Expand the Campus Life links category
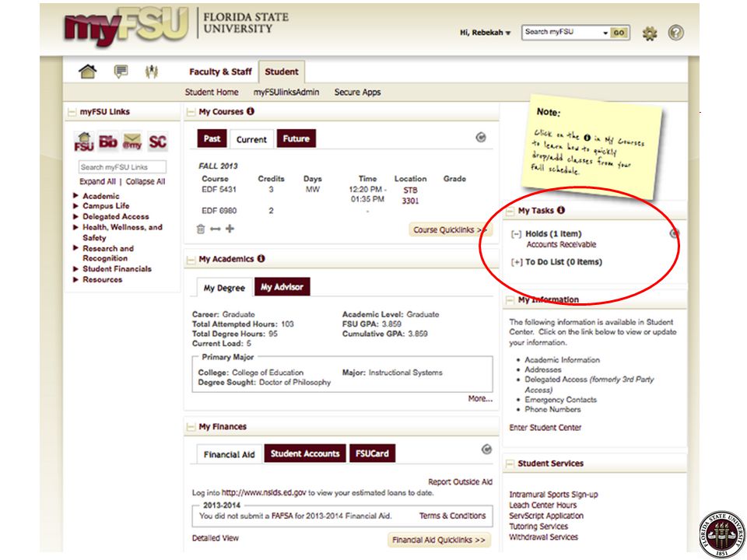Image resolution: width=747 pixels, height=560 pixels. pos(75,205)
